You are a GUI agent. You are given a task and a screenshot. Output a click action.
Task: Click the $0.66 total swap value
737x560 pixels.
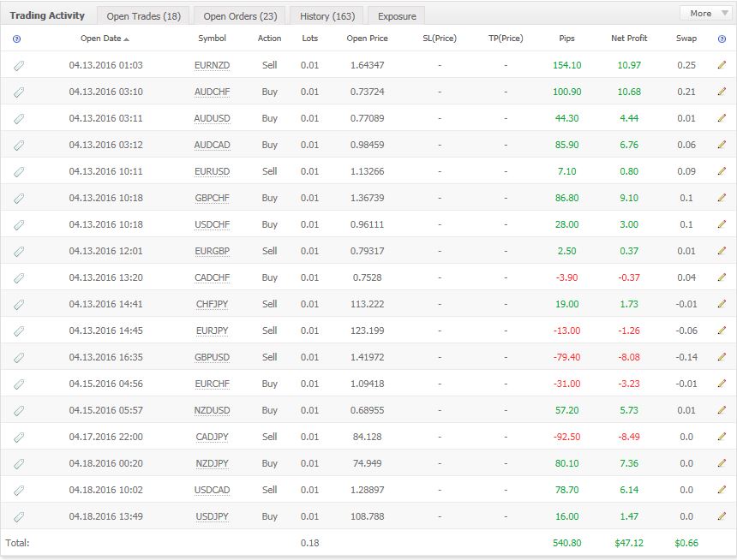(x=686, y=543)
